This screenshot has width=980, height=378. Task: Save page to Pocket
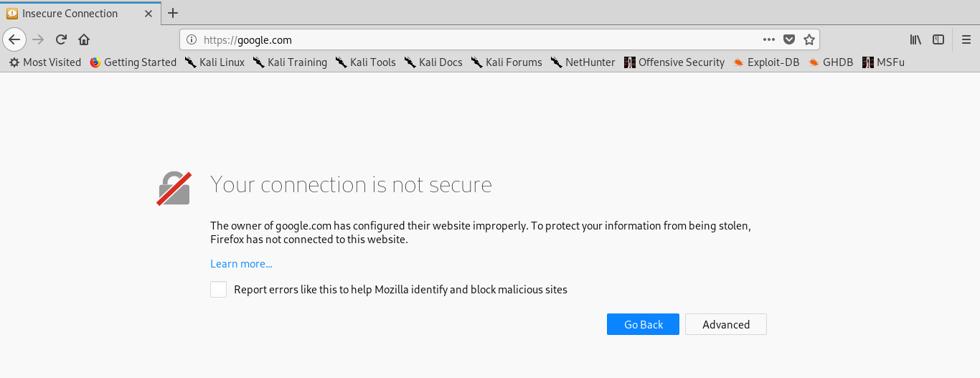point(788,39)
